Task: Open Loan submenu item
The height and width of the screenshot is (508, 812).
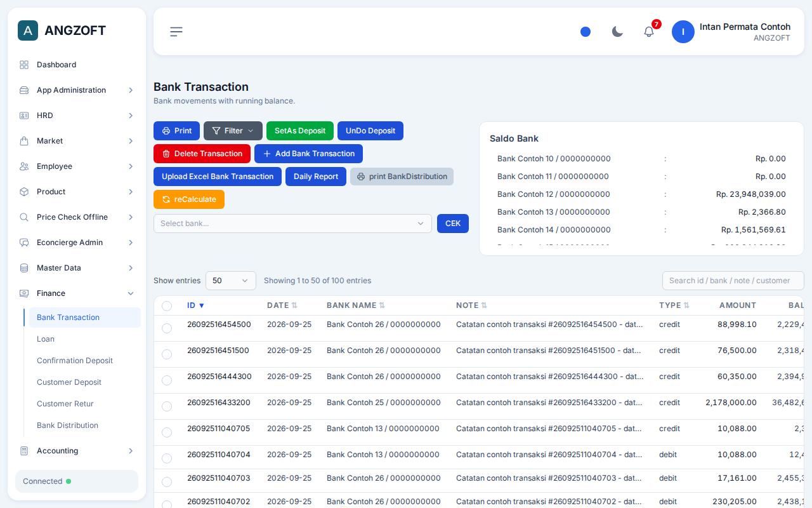Action: (84, 339)
